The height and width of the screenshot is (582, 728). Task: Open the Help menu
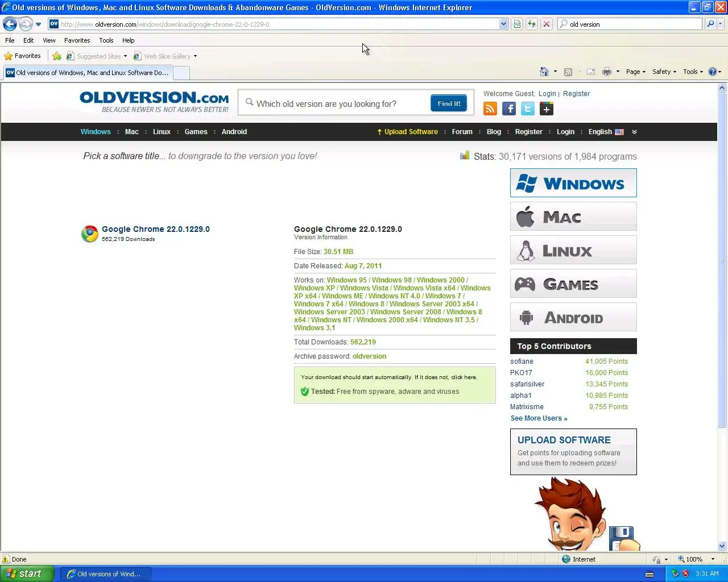128,40
